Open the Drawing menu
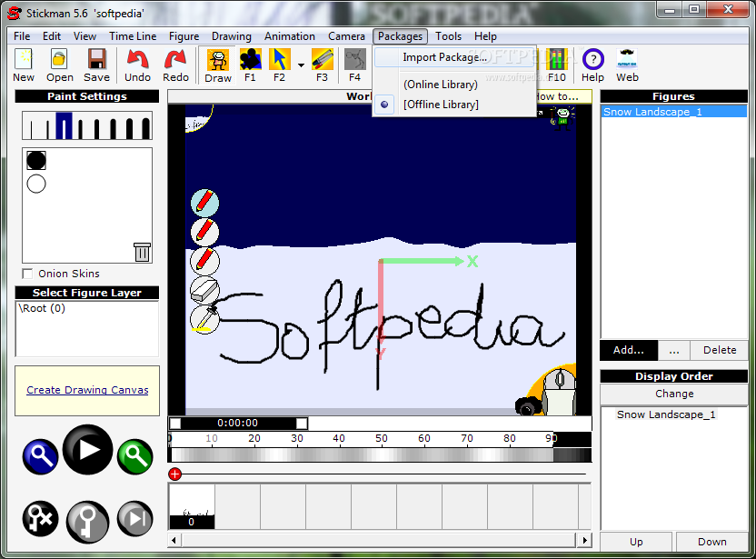The image size is (756, 559). click(x=232, y=36)
